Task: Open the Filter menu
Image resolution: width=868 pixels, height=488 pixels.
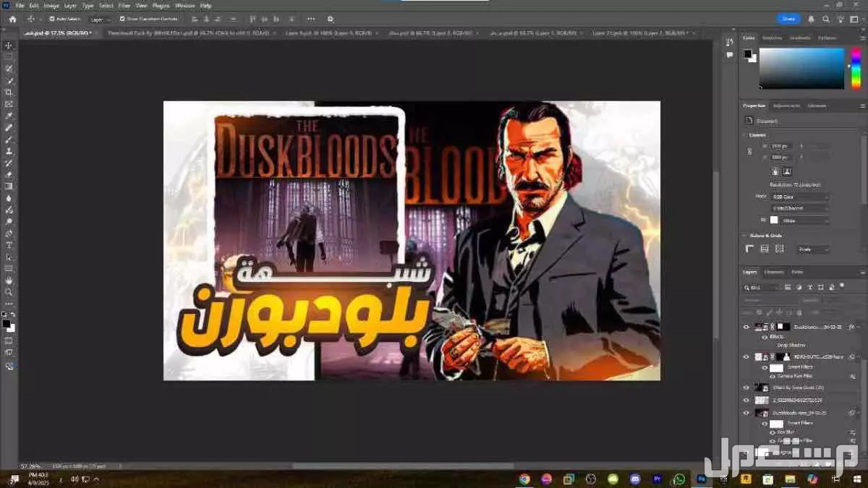Action: [x=124, y=5]
